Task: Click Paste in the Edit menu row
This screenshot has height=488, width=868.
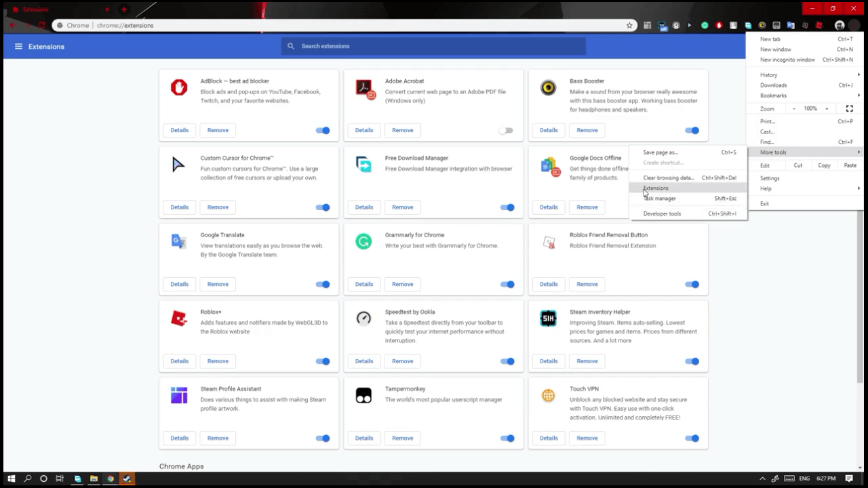Action: 850,165
